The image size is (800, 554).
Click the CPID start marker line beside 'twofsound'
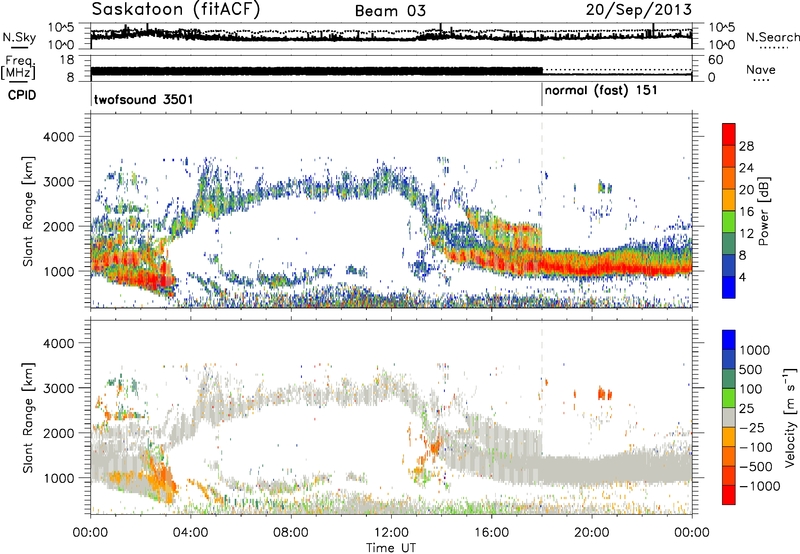[x=91, y=95]
